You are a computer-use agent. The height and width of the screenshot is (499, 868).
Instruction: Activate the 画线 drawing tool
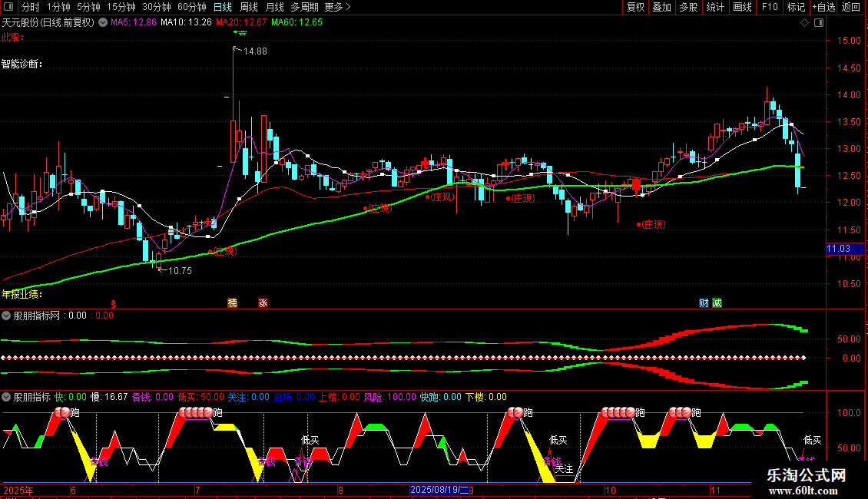click(742, 7)
